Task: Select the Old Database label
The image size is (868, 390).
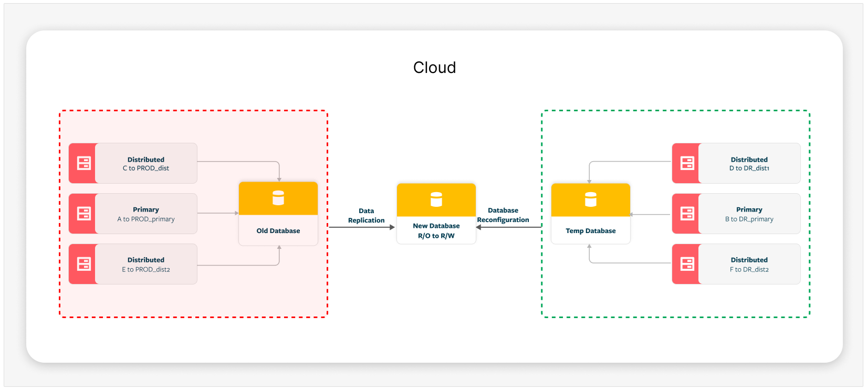Action: [x=278, y=231]
